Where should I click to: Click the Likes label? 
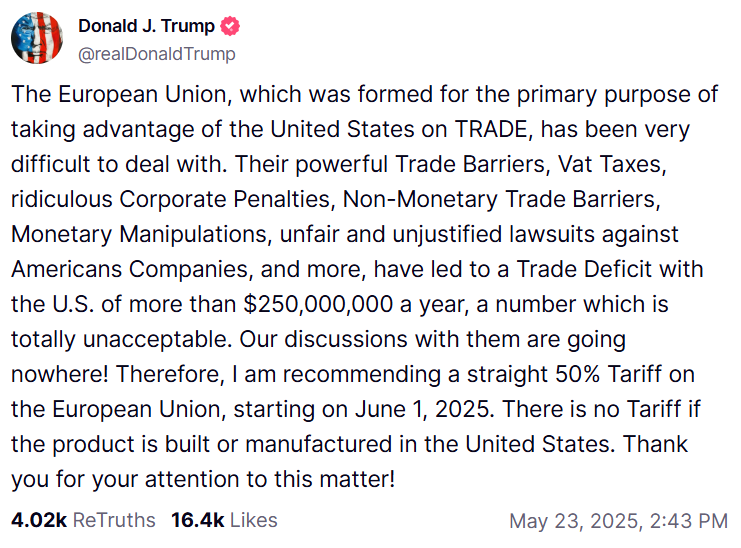pos(252,520)
